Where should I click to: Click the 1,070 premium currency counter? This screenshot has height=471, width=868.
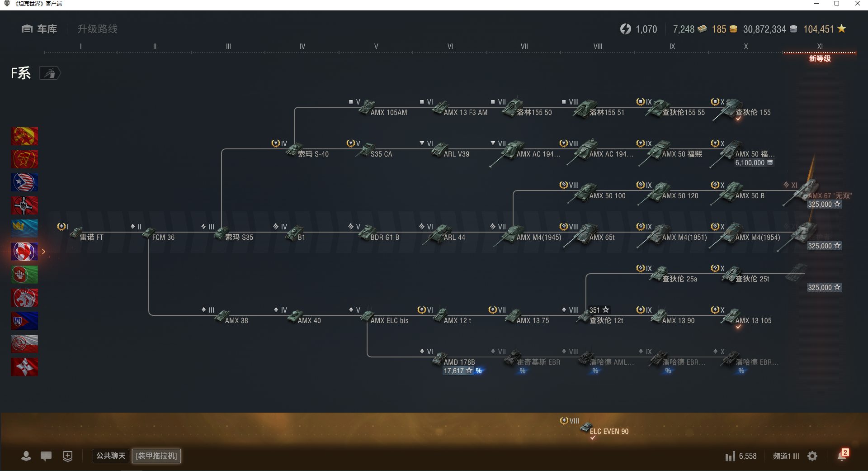(639, 29)
